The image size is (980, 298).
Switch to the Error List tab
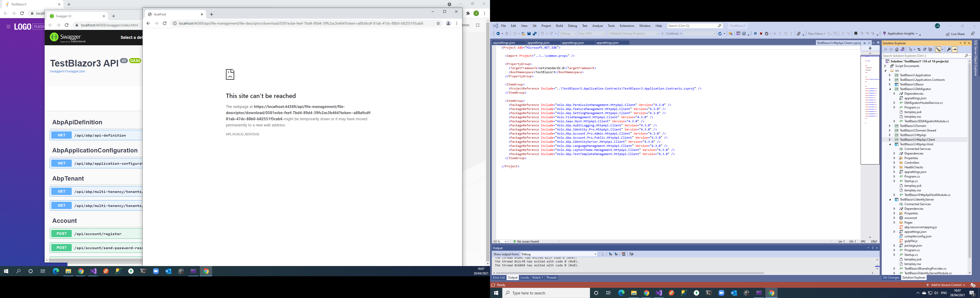pos(499,278)
